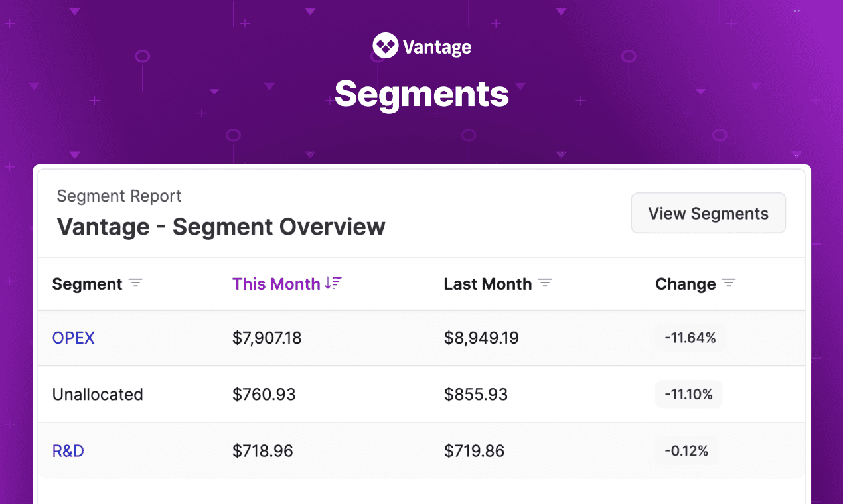Viewport: 843px width, 504px height.
Task: Open the filter icon on the Change column
Action: [x=729, y=283]
